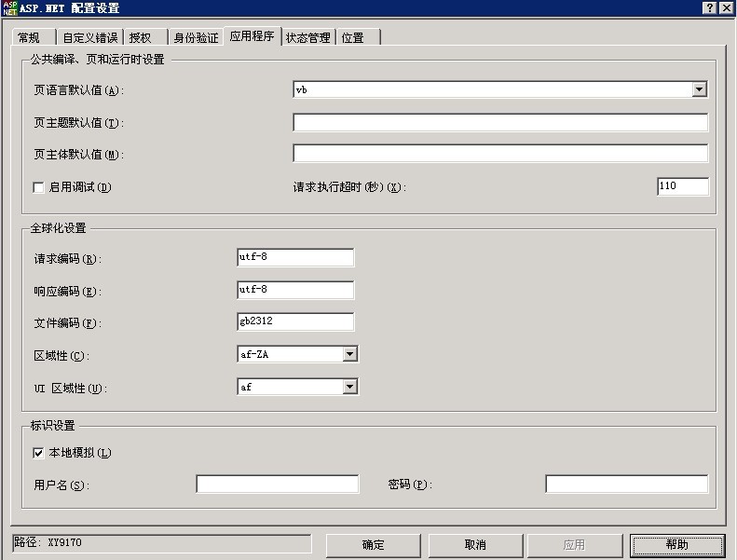Click the 用户名 input field
This screenshot has height=560, width=737.
pyautogui.click(x=278, y=484)
